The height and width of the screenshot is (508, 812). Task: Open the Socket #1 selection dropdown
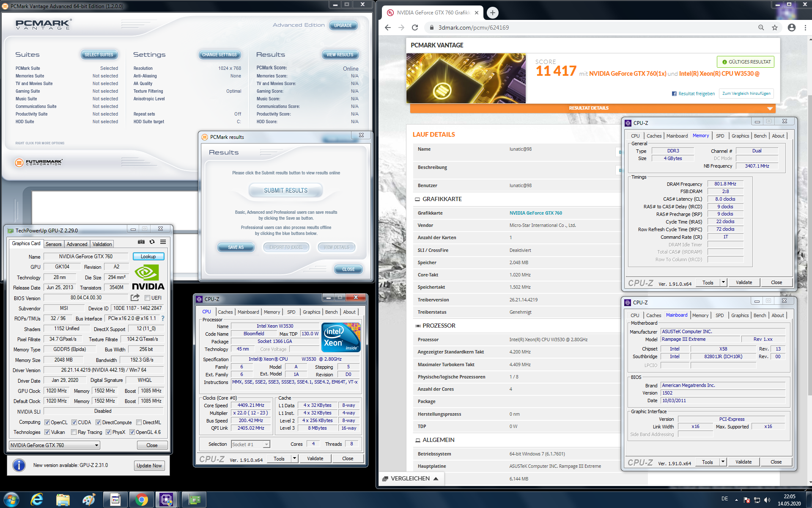point(250,444)
